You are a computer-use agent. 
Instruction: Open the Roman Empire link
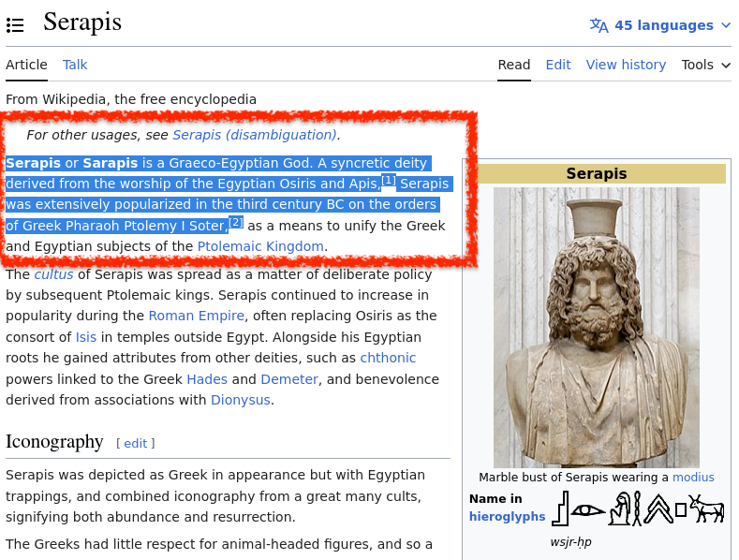[x=197, y=316]
